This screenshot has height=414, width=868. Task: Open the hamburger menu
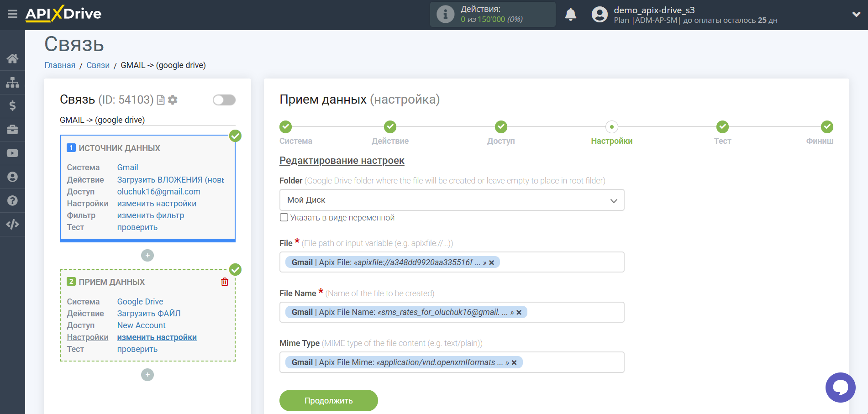click(12, 14)
